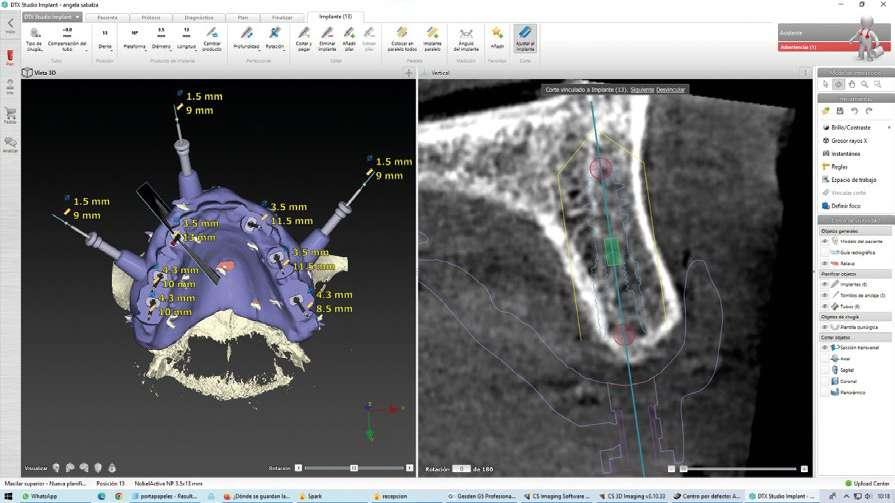Open WhatsApp from the taskbar
This screenshot has height=503, width=895.
[x=38, y=495]
